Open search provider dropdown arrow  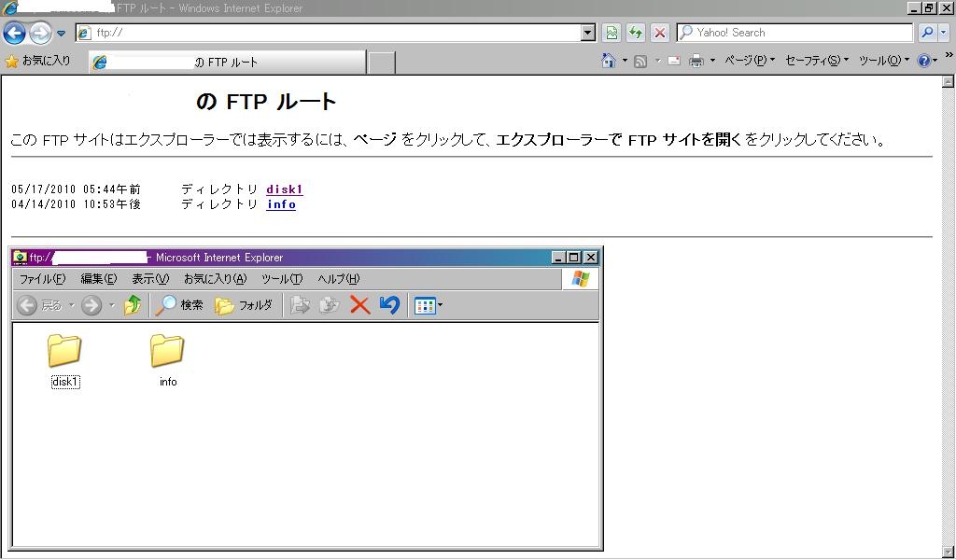pos(945,33)
